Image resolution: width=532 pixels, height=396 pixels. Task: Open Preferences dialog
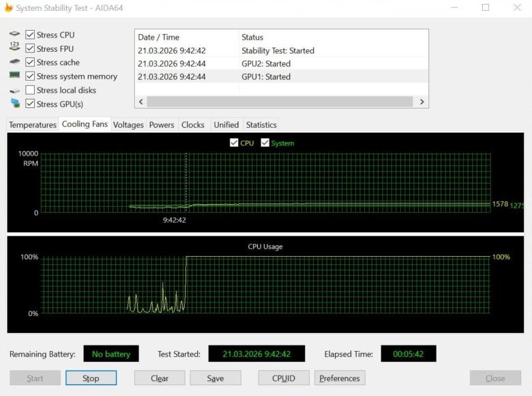tap(340, 378)
